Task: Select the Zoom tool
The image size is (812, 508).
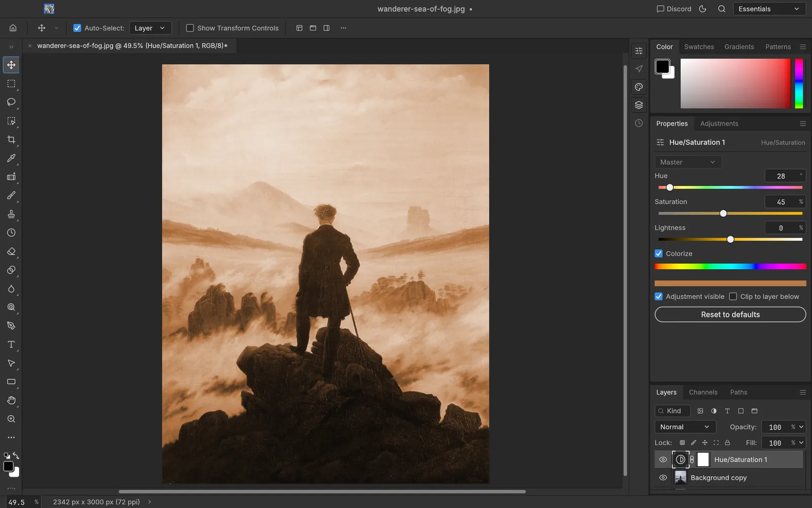Action: (x=11, y=419)
